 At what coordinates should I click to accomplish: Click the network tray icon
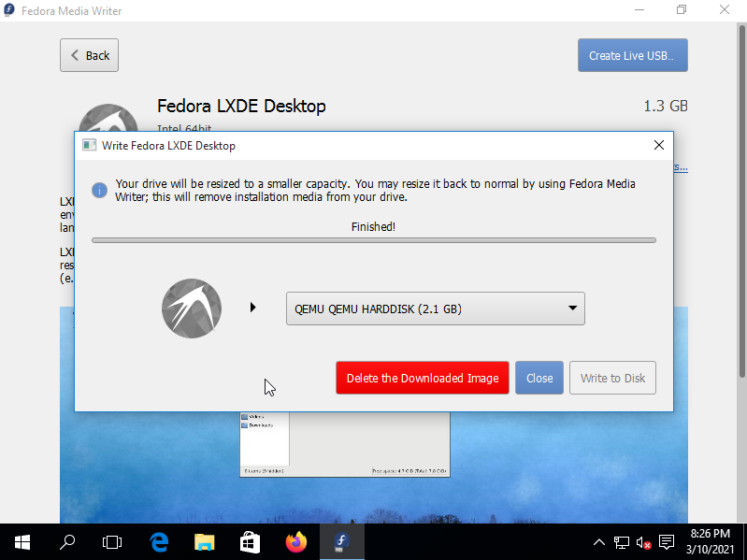click(621, 542)
